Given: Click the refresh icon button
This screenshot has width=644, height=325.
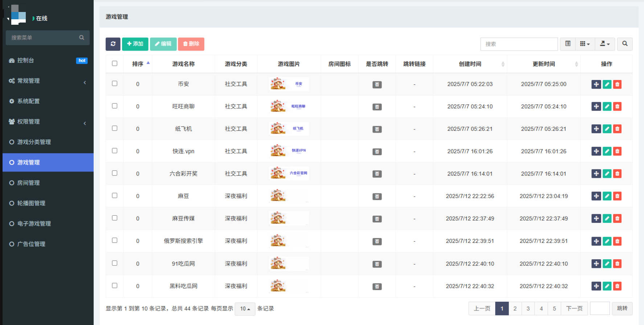Looking at the screenshot, I should (x=113, y=44).
